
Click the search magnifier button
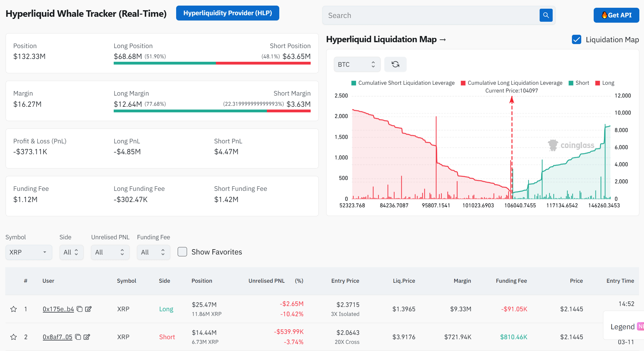(546, 15)
